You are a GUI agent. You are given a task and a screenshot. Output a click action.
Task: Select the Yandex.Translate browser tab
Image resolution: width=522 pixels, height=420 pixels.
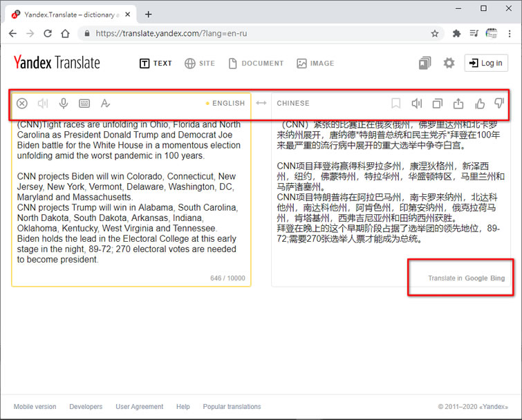(71, 15)
